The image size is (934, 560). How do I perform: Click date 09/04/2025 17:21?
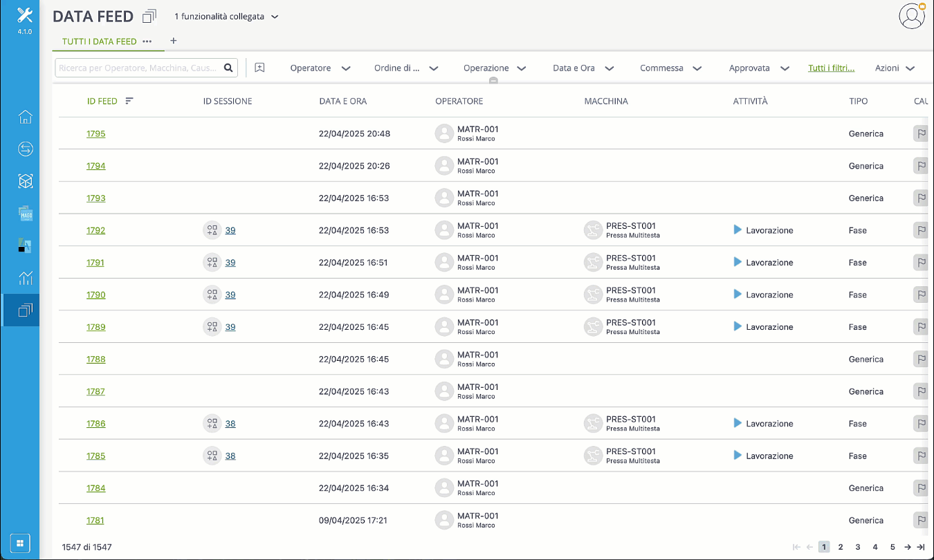[353, 521]
